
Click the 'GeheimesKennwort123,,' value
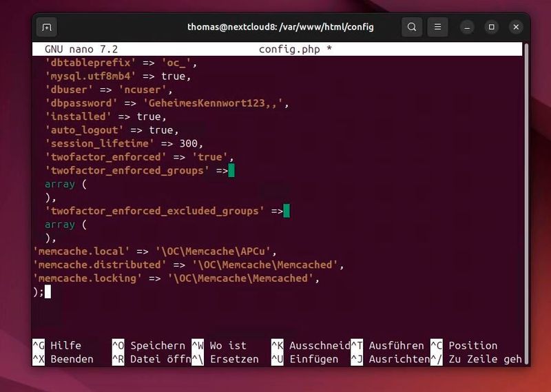pyautogui.click(x=213, y=103)
